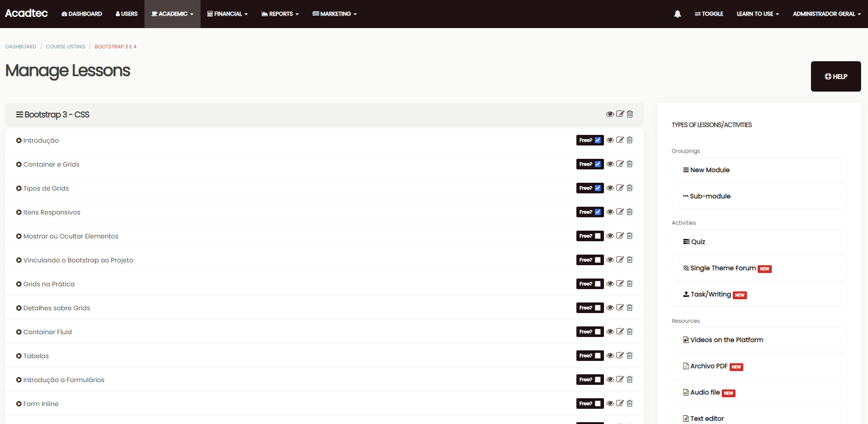Open the Users menu item
This screenshot has width=868, height=424.
(126, 14)
